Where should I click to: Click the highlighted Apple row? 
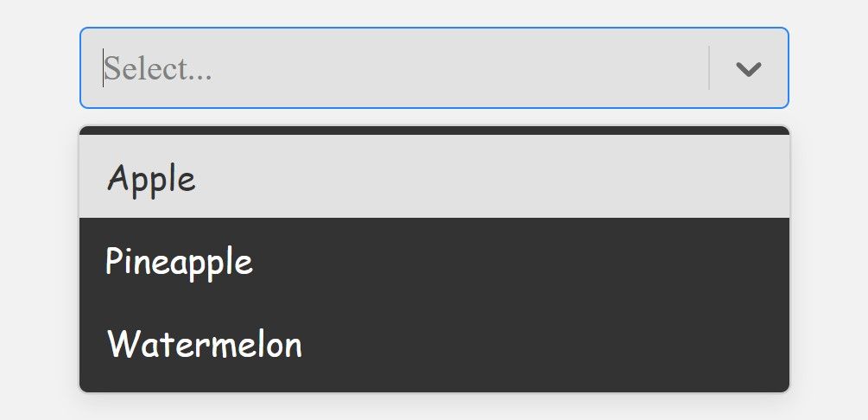point(434,178)
